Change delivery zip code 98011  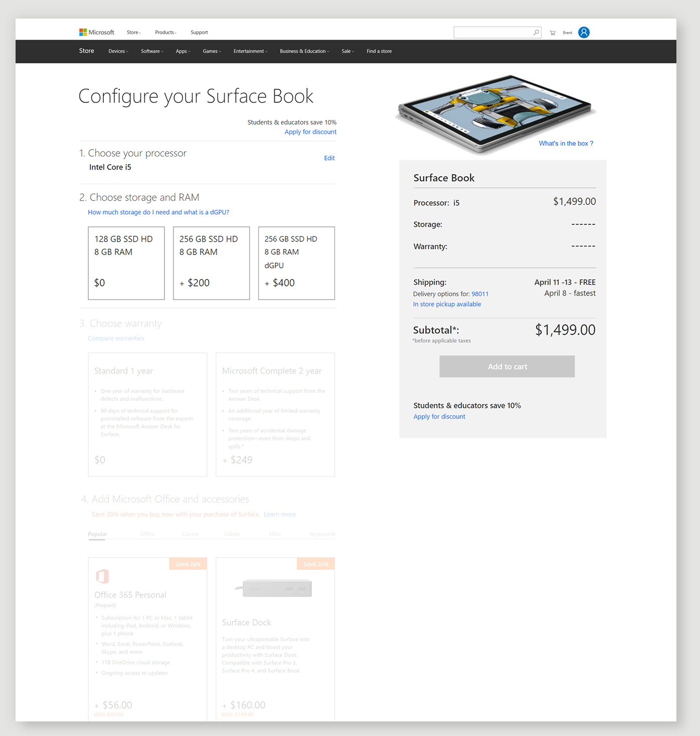click(x=480, y=294)
